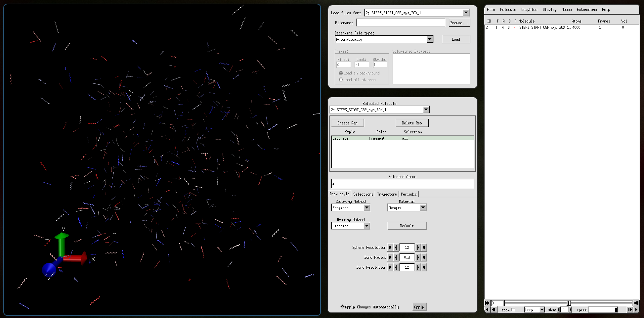Play the animation in reverse
The height and width of the screenshot is (318, 644).
pyautogui.click(x=487, y=310)
